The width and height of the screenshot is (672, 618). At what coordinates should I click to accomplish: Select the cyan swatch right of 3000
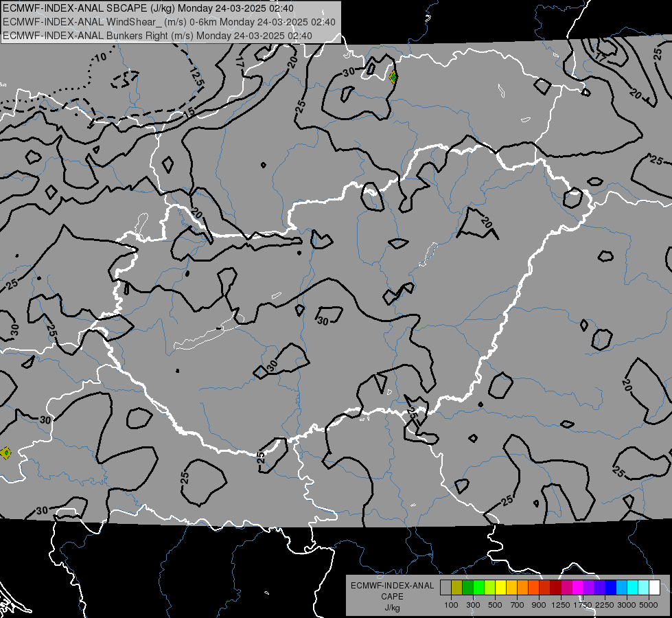(633, 588)
